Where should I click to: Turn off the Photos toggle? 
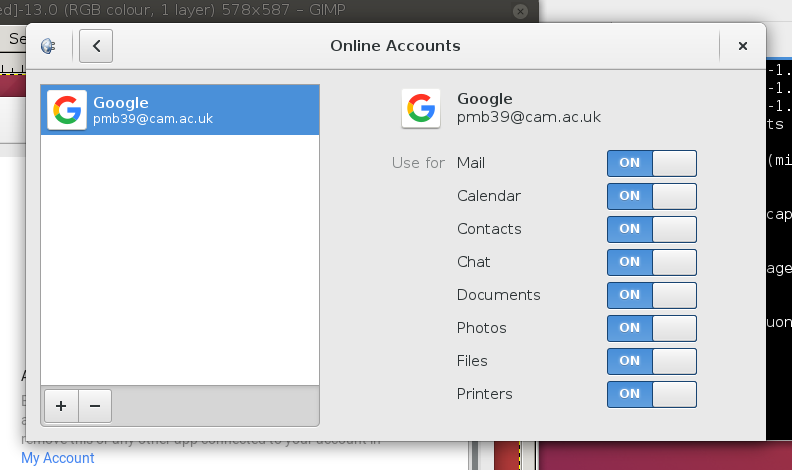coord(651,328)
